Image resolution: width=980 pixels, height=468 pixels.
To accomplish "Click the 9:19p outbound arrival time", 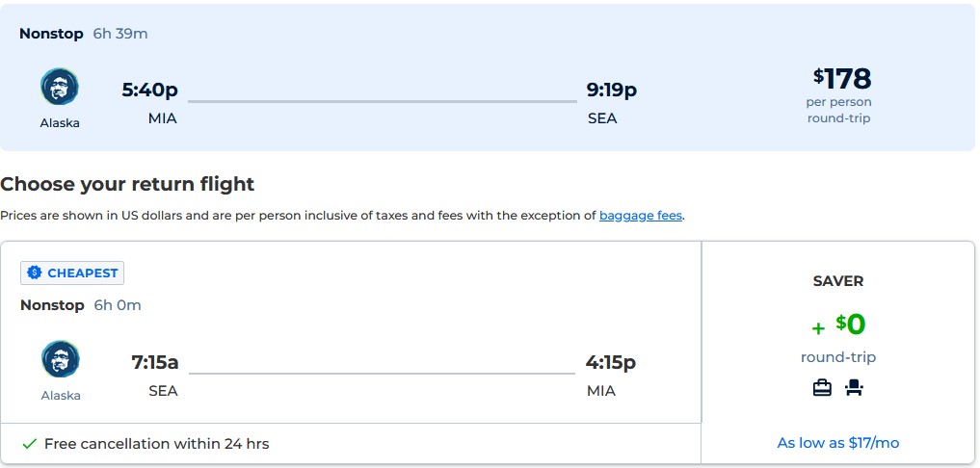I will (612, 91).
